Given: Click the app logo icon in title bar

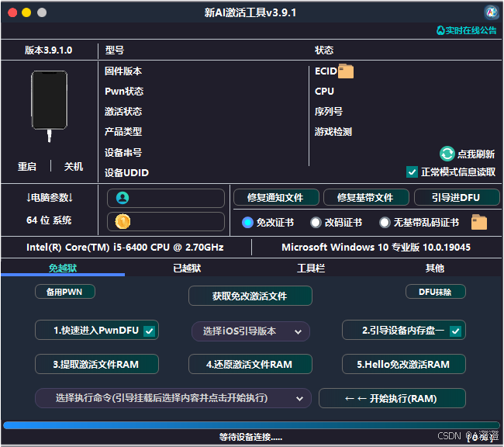Looking at the screenshot, I should pos(491,12).
